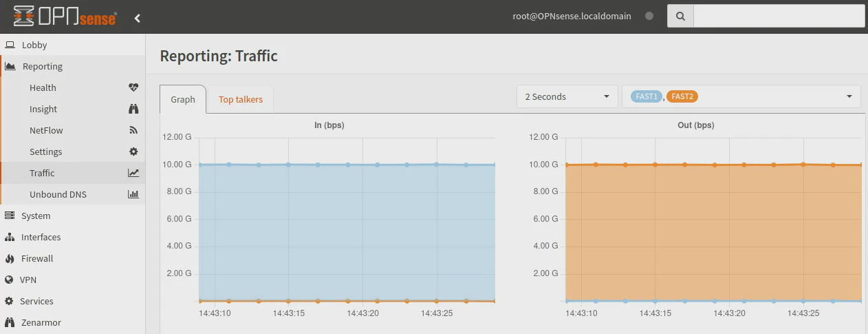Click 14:43:15 label on In chart
Screen dimensions: 868x334
288,313
